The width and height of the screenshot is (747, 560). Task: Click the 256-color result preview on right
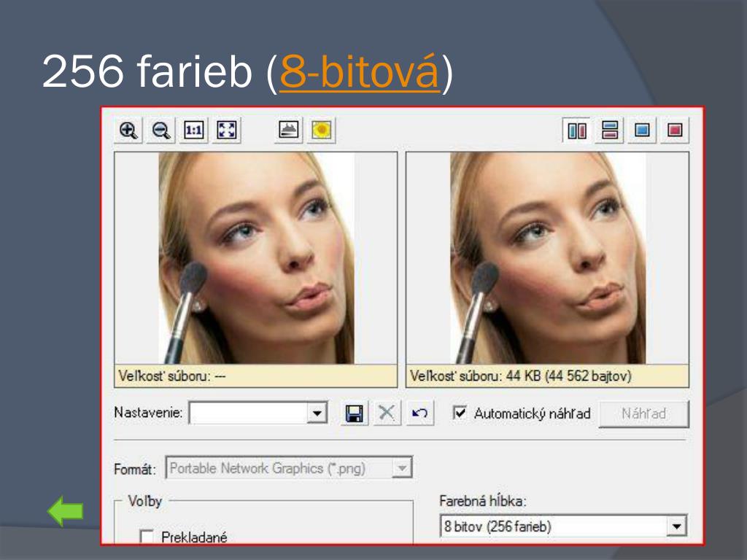(x=547, y=258)
